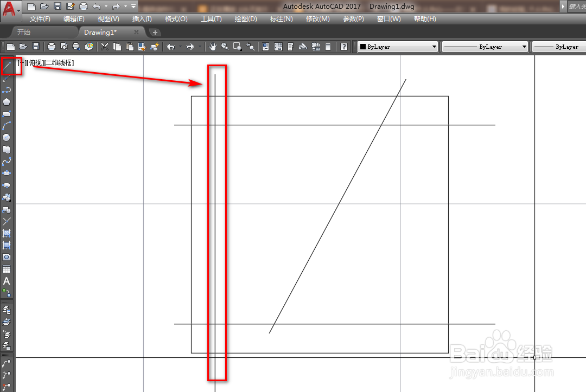586x392 pixels.
Task: Click the Cut (scissors) icon
Action: click(x=105, y=47)
